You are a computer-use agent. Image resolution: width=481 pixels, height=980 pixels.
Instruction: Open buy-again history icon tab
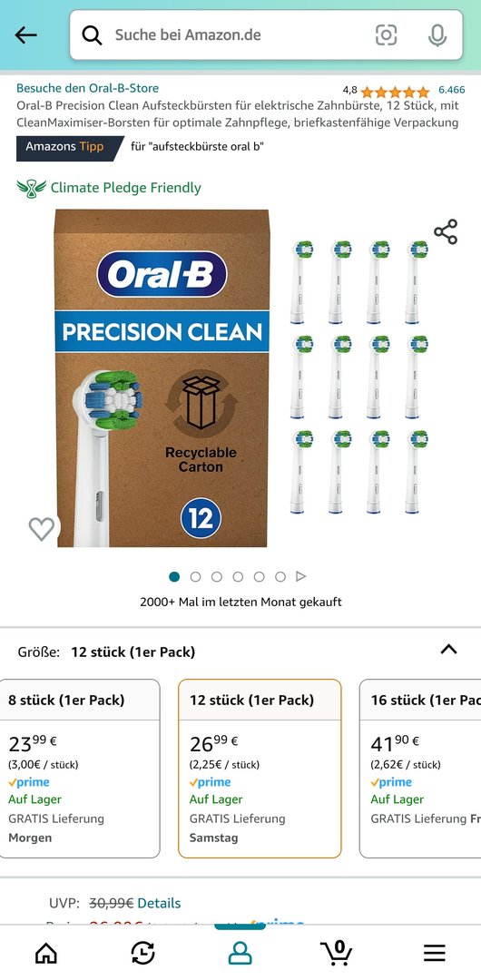click(x=142, y=953)
